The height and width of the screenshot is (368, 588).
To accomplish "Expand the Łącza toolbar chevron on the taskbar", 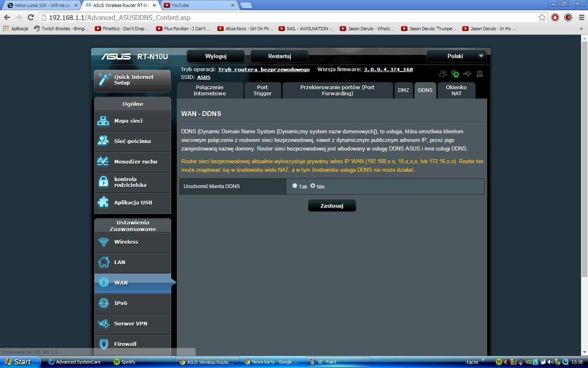I will 483,360.
